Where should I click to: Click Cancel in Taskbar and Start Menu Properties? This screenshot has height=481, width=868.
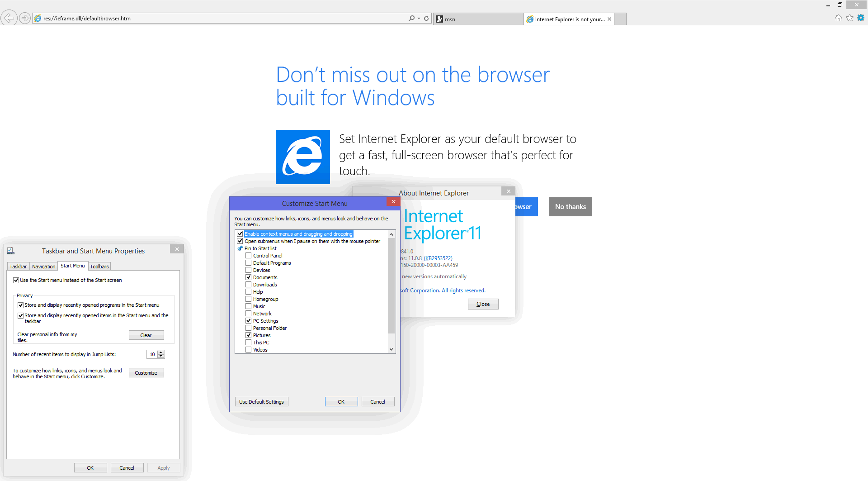127,468
